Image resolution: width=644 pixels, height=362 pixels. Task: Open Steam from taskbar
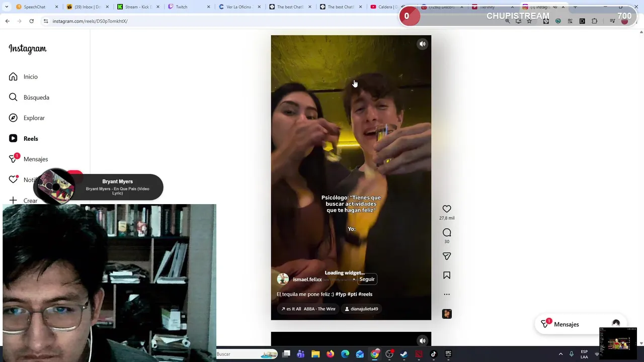(404, 354)
